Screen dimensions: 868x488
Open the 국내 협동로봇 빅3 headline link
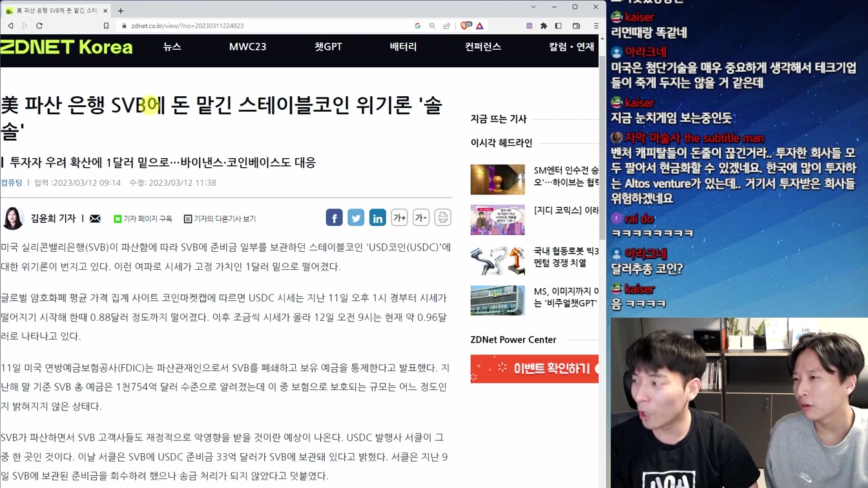[566, 257]
